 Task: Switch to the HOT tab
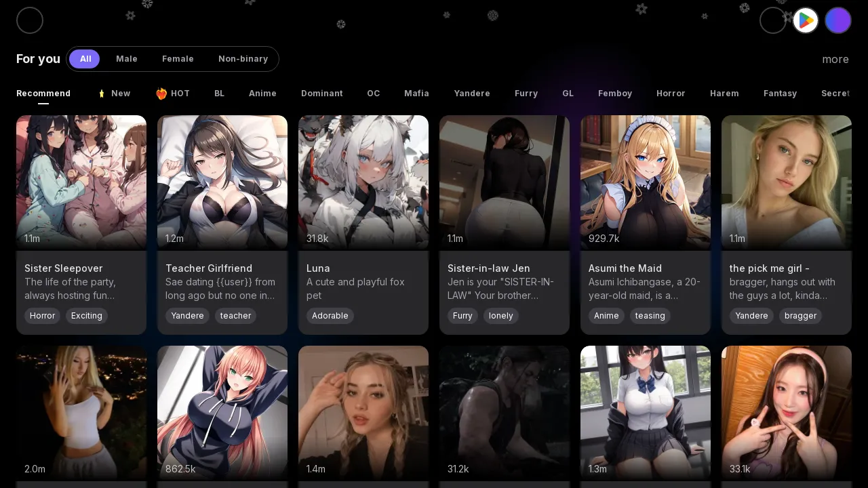pyautogui.click(x=173, y=94)
